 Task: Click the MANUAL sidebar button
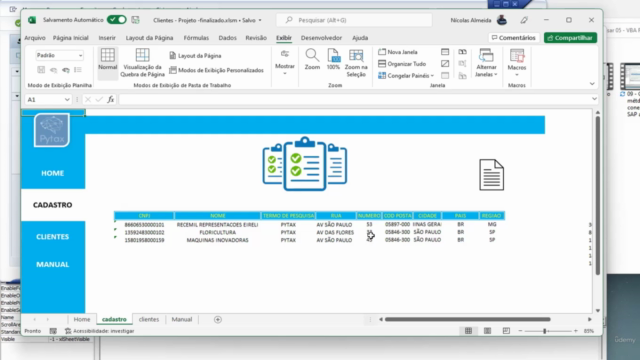click(x=53, y=264)
